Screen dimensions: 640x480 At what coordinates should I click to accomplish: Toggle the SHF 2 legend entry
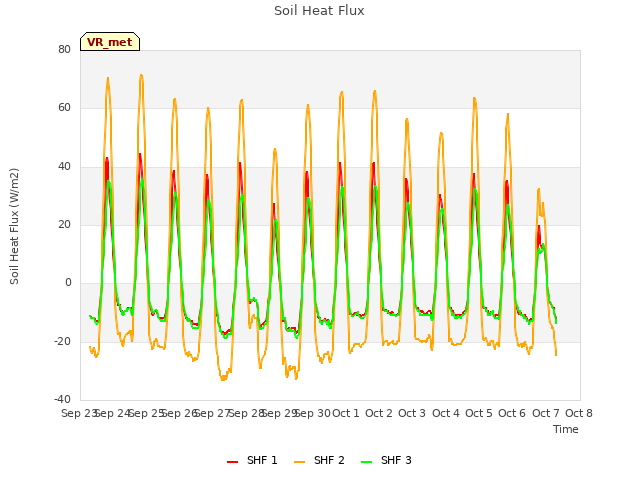[319, 461]
